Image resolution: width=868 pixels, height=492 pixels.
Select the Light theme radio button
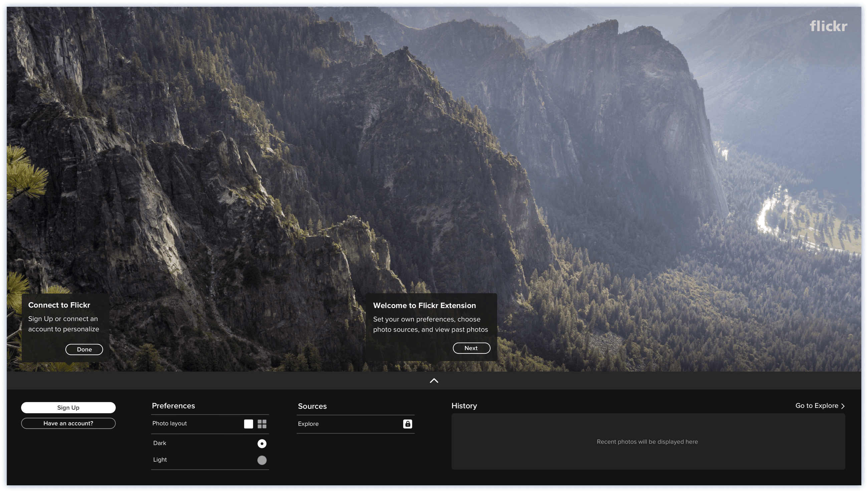coord(262,460)
